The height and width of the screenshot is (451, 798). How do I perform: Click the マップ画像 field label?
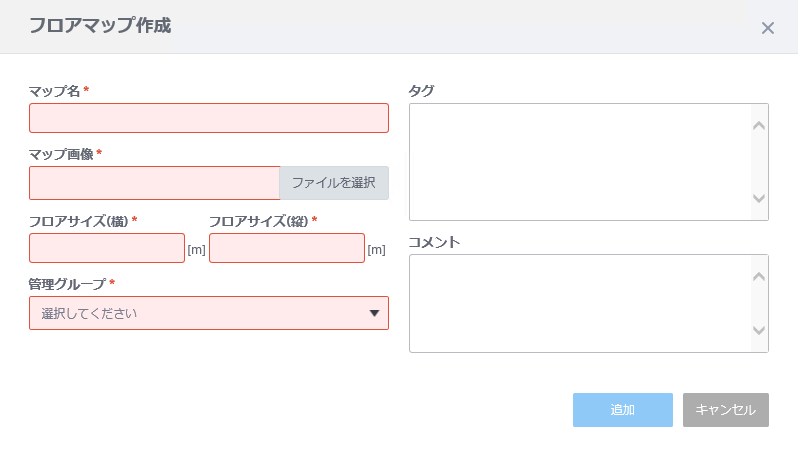[61, 154]
